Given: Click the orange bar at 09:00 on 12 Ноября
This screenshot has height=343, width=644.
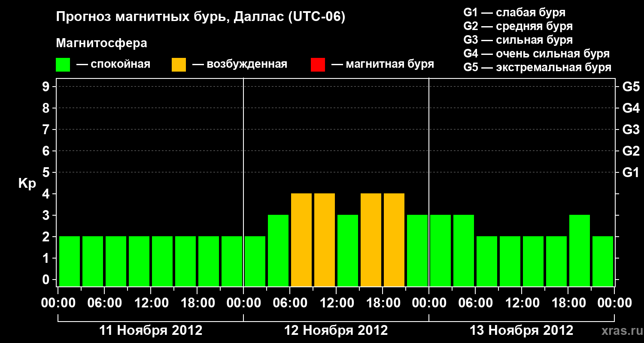Looking at the screenshot, I should (x=325, y=240).
